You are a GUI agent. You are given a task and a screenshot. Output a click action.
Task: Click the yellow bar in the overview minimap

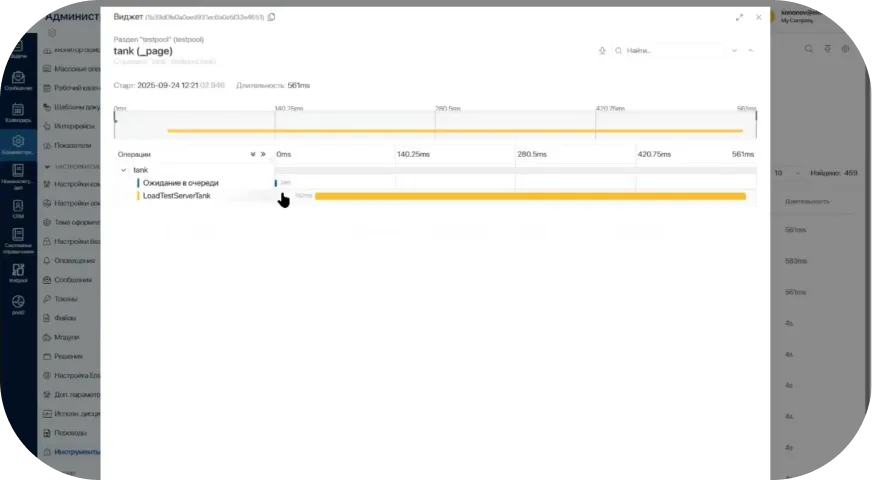pyautogui.click(x=455, y=130)
